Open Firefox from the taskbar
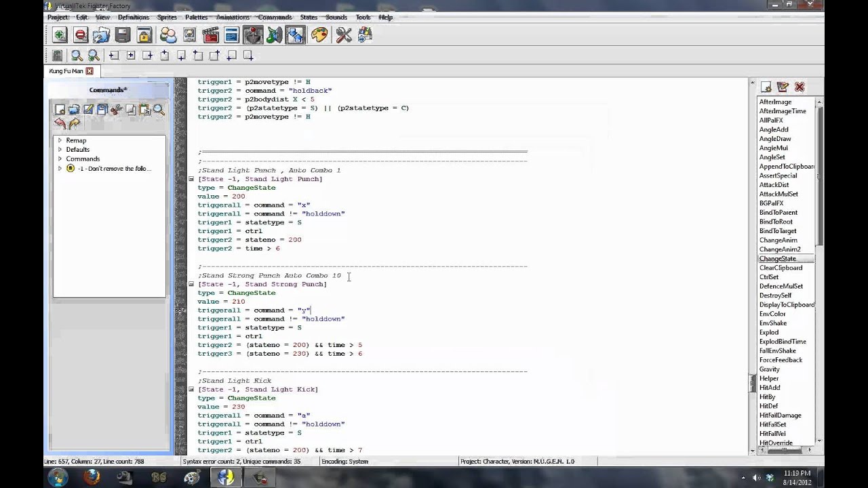This screenshot has width=868, height=488. coord(92,478)
